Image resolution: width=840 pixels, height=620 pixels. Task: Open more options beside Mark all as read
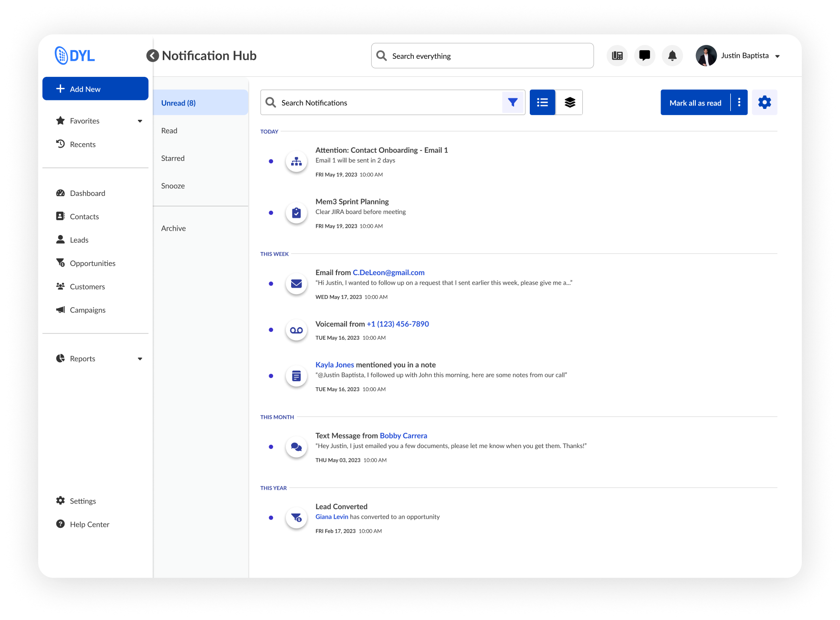click(739, 102)
